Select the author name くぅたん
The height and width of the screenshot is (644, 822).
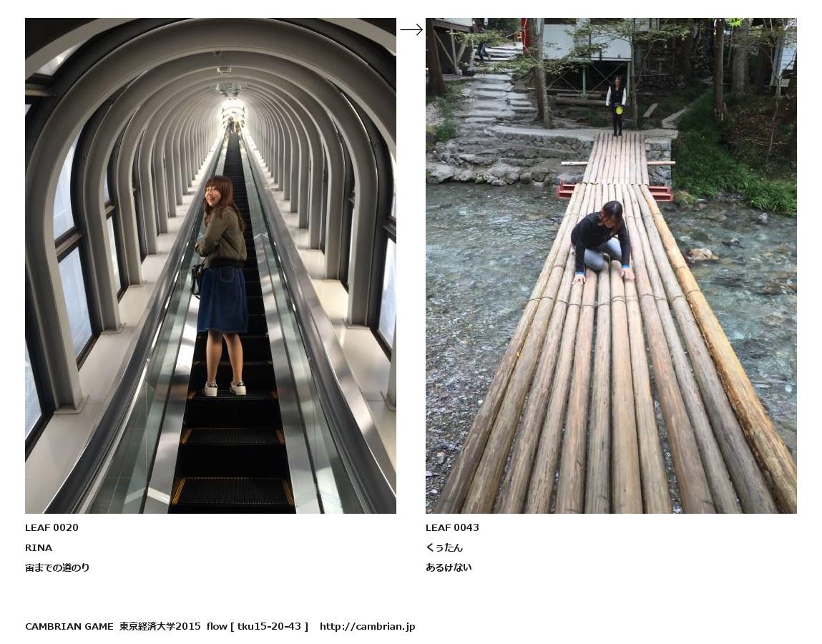444,547
